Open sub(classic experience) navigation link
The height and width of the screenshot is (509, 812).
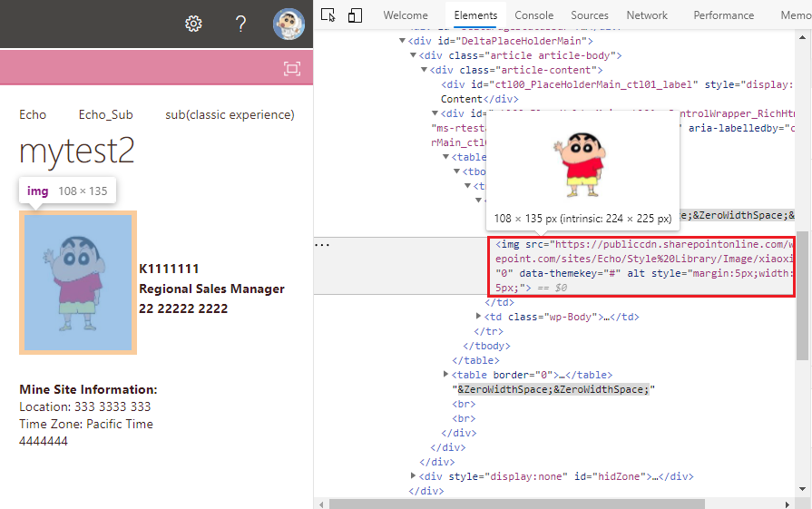(230, 114)
